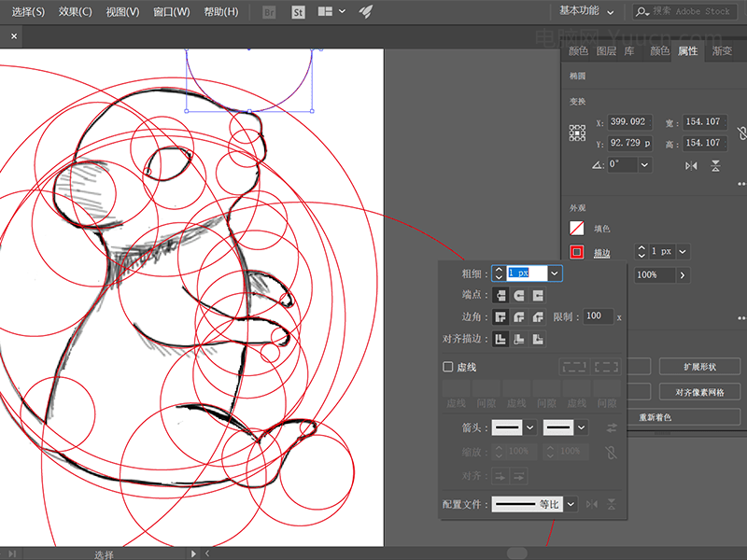Close the document tab
Screen dimensions: 747x560
[14, 36]
